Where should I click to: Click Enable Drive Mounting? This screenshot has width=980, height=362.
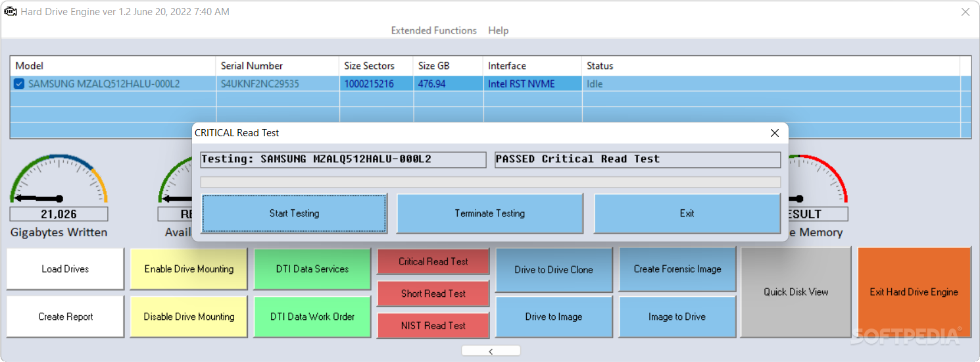[189, 269]
